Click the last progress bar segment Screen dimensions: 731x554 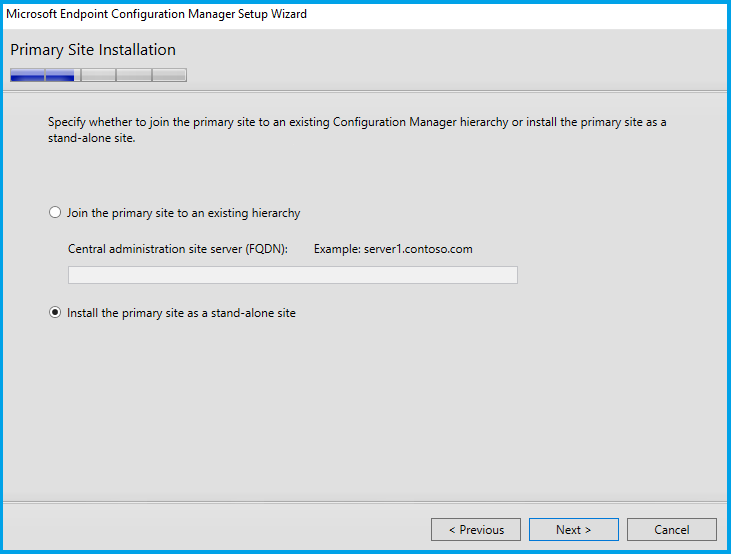point(168,75)
